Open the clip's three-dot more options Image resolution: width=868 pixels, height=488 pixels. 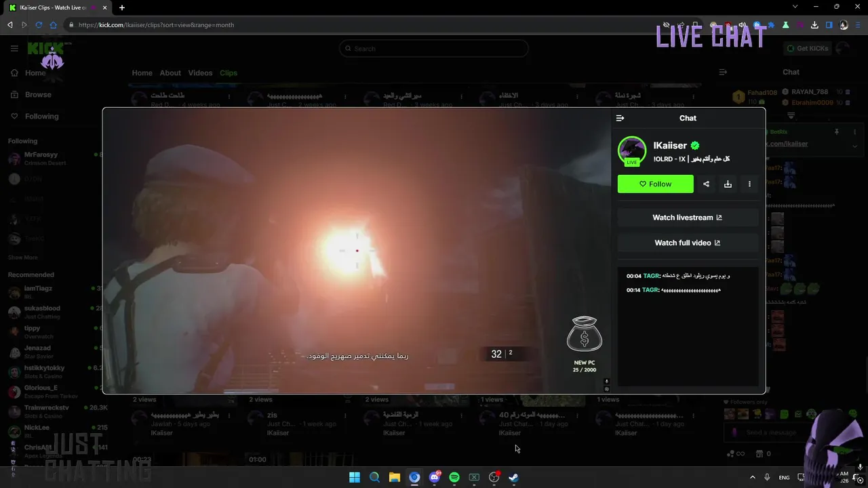749,184
